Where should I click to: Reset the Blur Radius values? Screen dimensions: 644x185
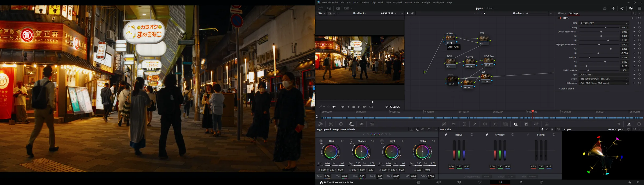(472, 135)
